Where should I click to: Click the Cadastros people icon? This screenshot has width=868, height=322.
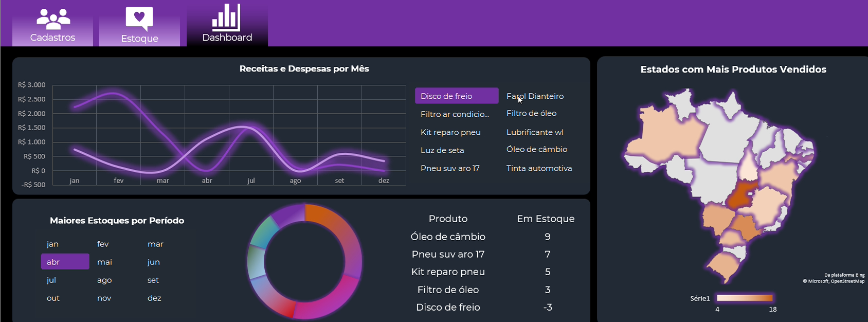(53, 19)
